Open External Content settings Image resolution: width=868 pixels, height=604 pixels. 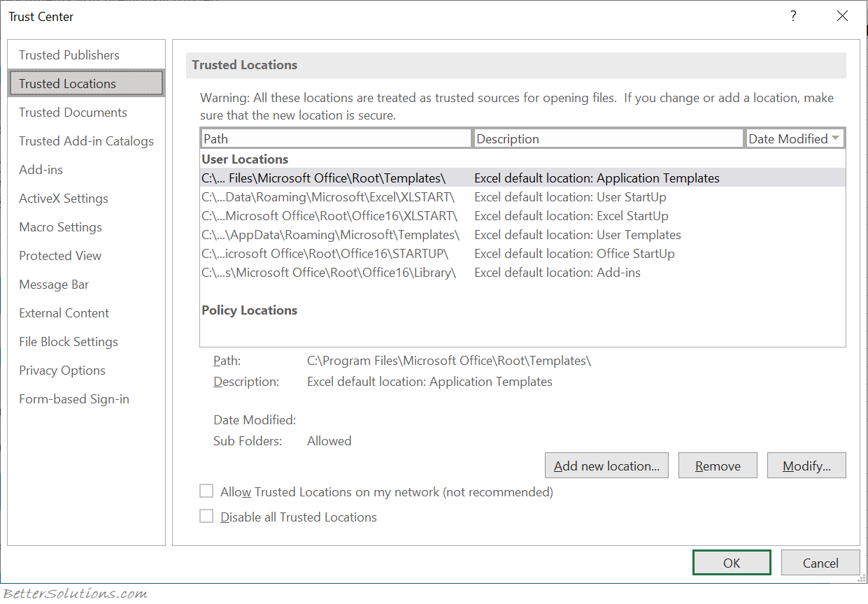64,312
